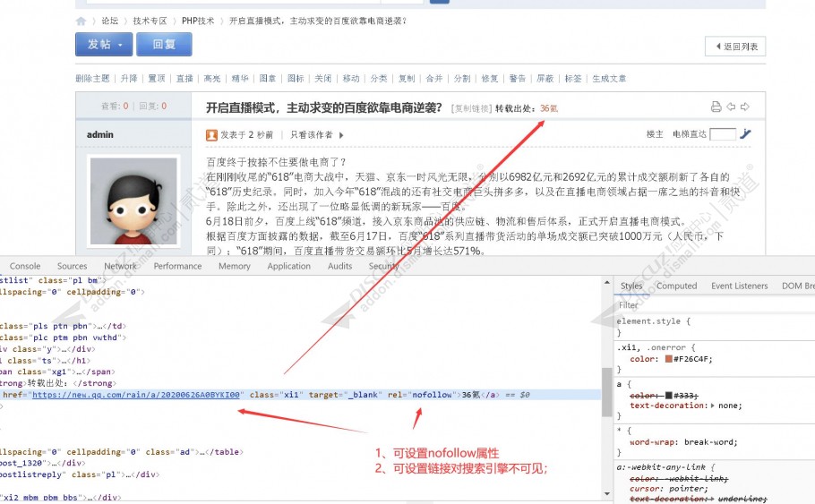Open the 36氪 source link
The image size is (815, 504).
point(549,108)
